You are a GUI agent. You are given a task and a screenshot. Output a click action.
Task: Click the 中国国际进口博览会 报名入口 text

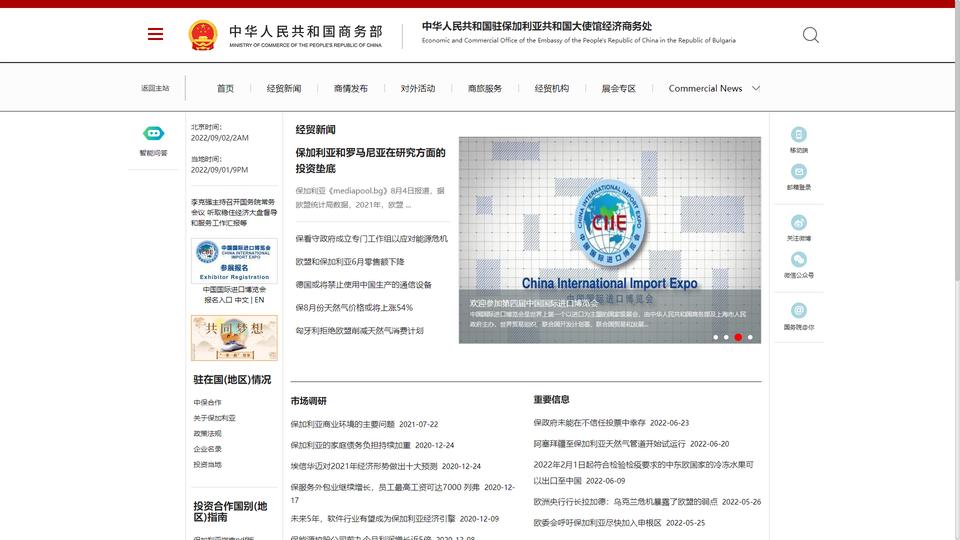[234, 294]
